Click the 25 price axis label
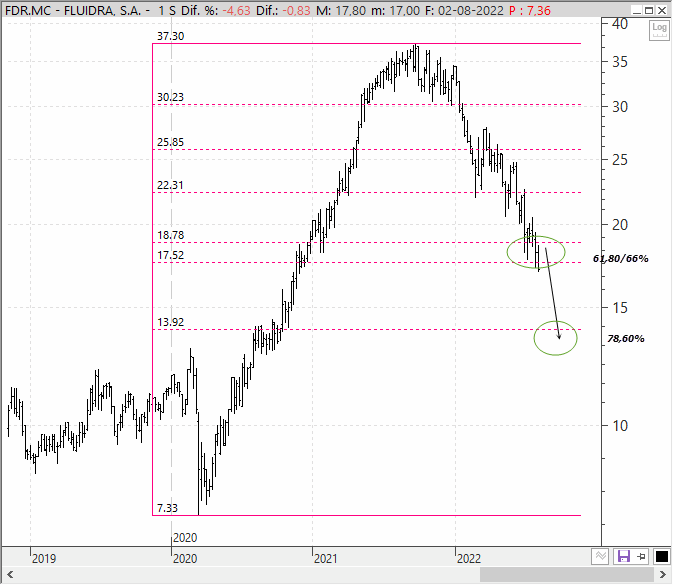This screenshot has height=585, width=673. 620,161
